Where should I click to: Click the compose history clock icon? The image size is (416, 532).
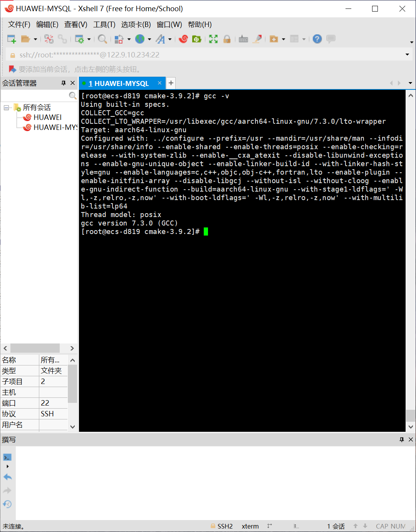7,504
